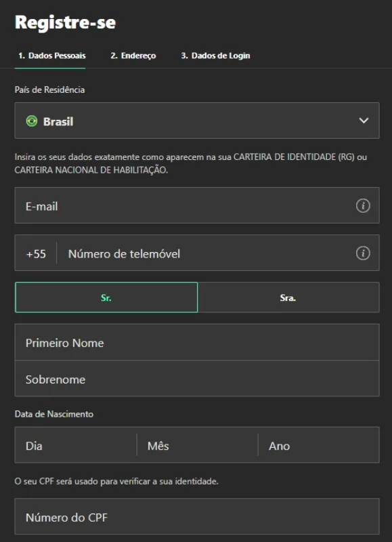Open the País de Residência dropdown

(x=196, y=121)
